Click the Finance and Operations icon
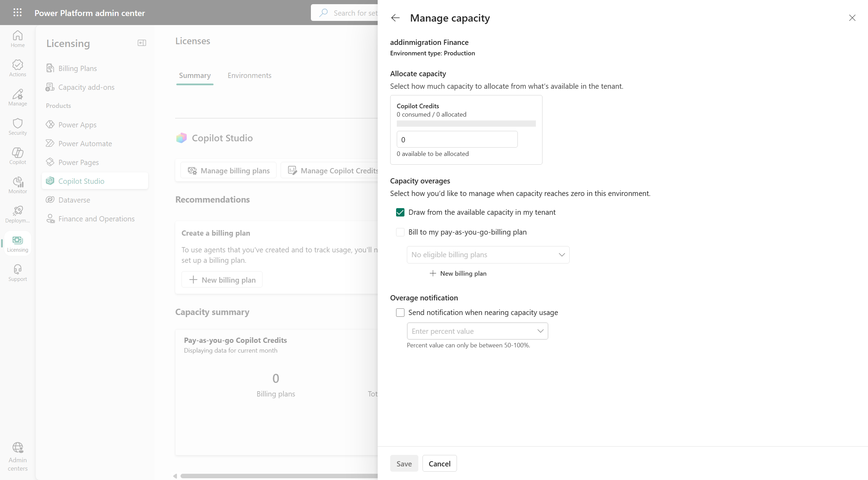 pos(50,218)
